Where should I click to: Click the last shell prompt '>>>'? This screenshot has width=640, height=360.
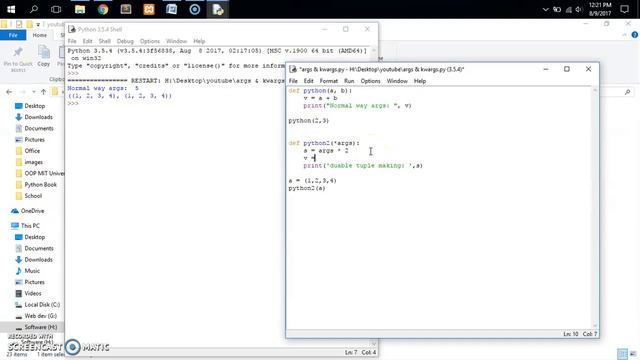(x=73, y=103)
